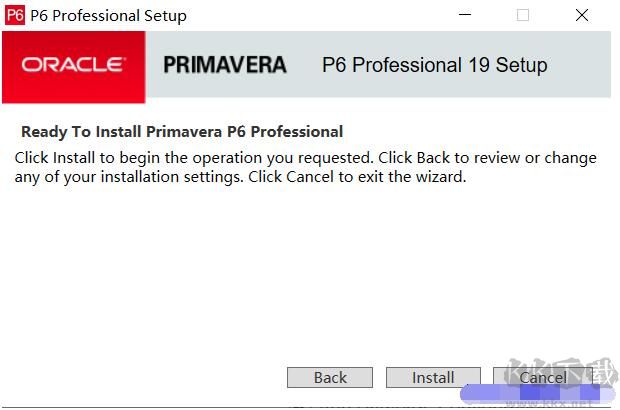
Task: Click the Oracle logo in the banner
Action: (x=73, y=65)
